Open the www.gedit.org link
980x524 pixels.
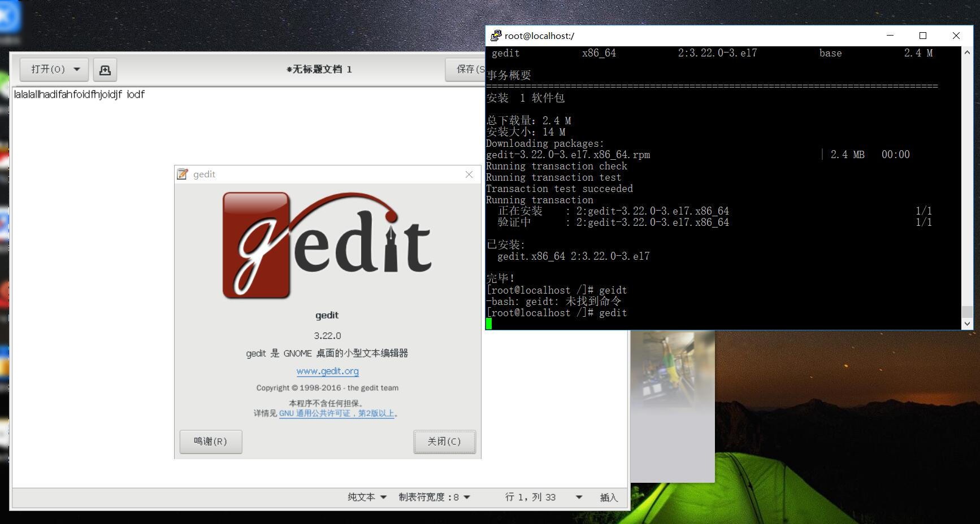328,371
